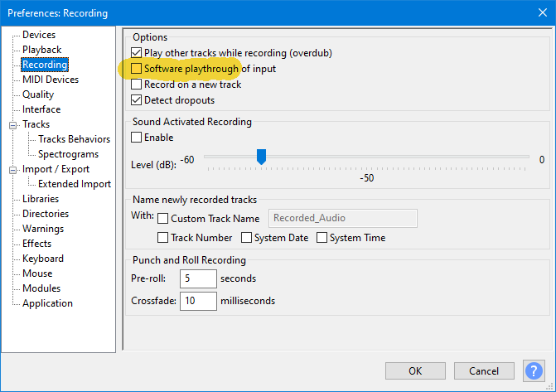Uncheck Play other tracks while recording
This screenshot has width=556, height=392.
click(x=138, y=53)
